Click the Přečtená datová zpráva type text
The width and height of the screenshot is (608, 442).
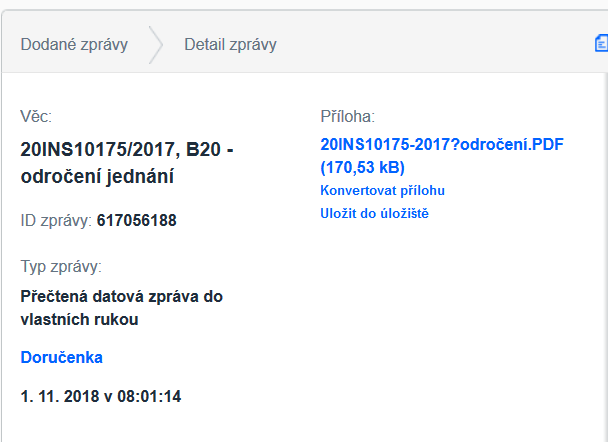(121, 296)
